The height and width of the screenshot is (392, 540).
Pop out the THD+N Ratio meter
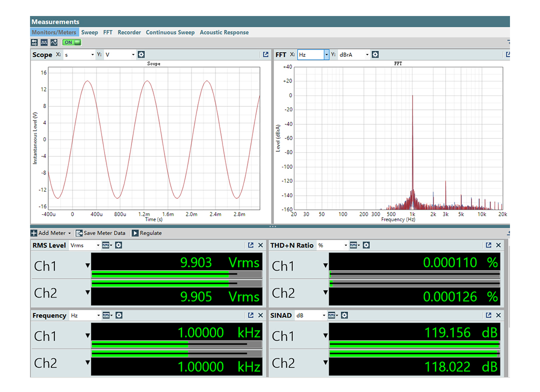(x=488, y=245)
